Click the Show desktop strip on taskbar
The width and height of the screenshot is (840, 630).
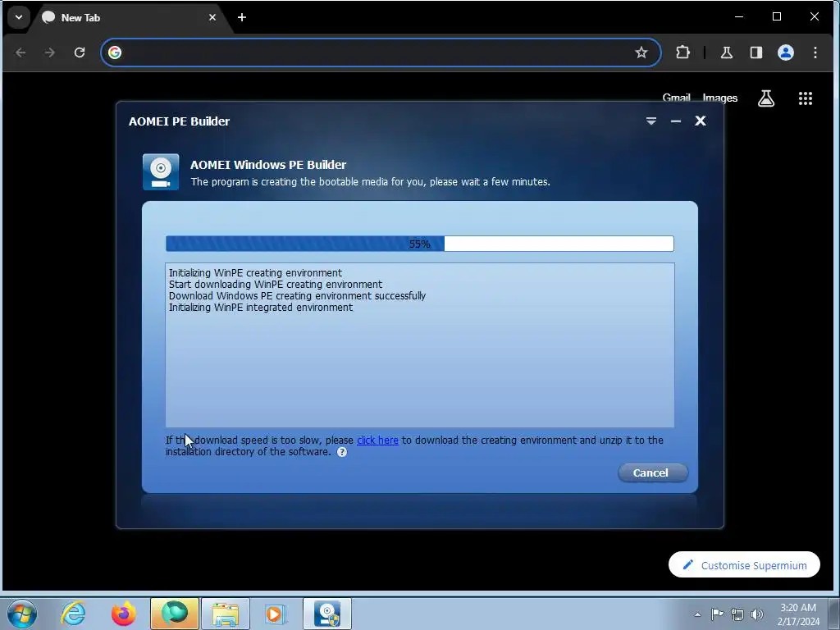834,614
